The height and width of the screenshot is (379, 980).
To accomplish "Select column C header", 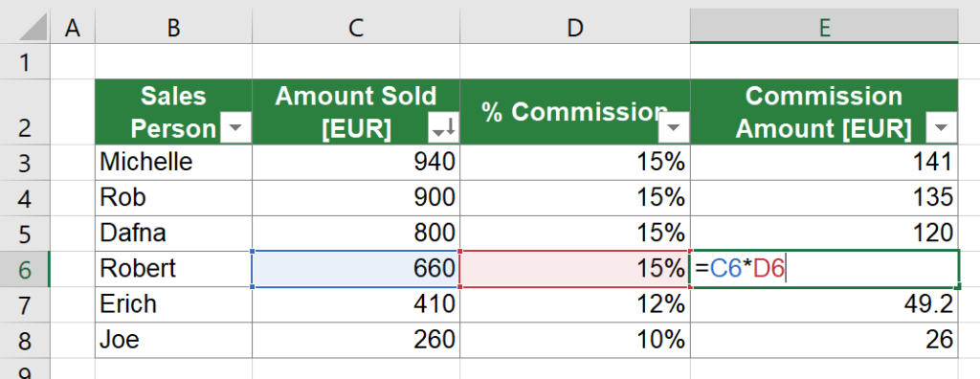I will click(x=356, y=27).
